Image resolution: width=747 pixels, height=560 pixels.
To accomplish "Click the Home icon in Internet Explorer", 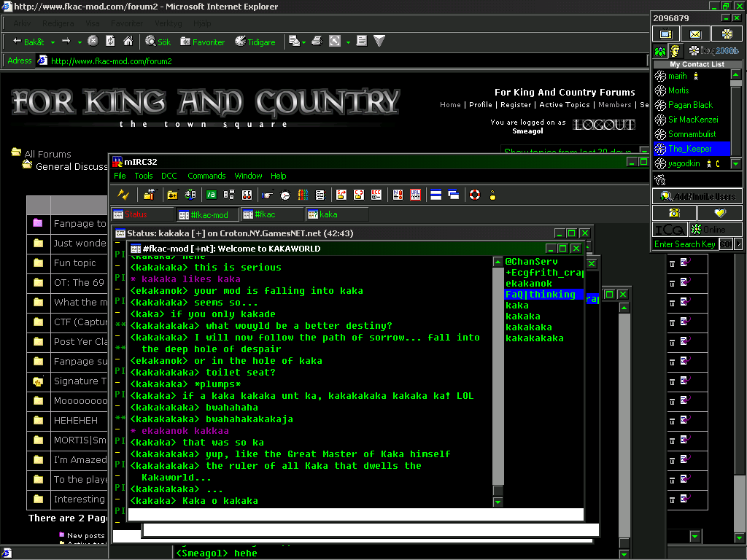I will 128,42.
